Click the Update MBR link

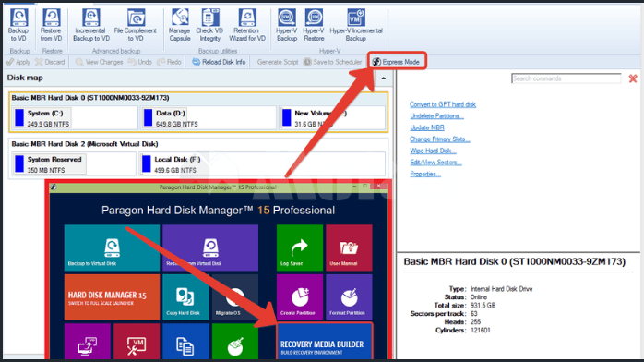[x=427, y=127]
